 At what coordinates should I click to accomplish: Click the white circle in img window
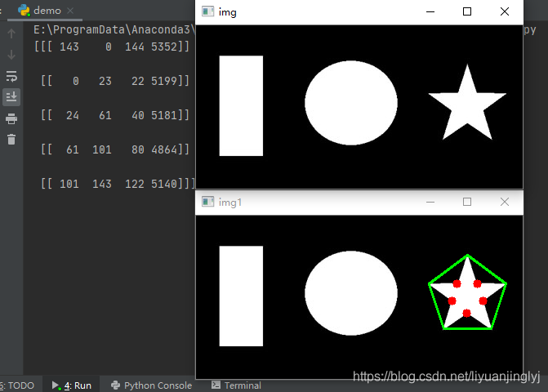tap(351, 104)
